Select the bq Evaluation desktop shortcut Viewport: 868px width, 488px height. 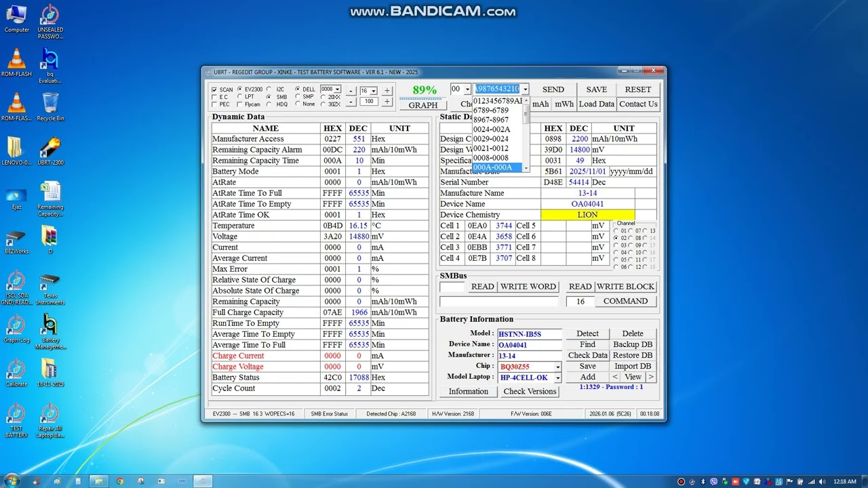[x=50, y=66]
